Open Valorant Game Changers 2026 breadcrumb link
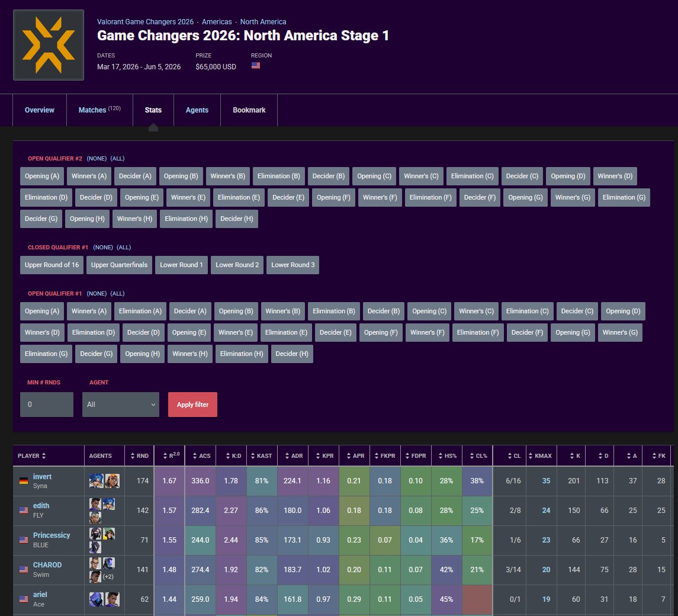 [x=145, y=22]
